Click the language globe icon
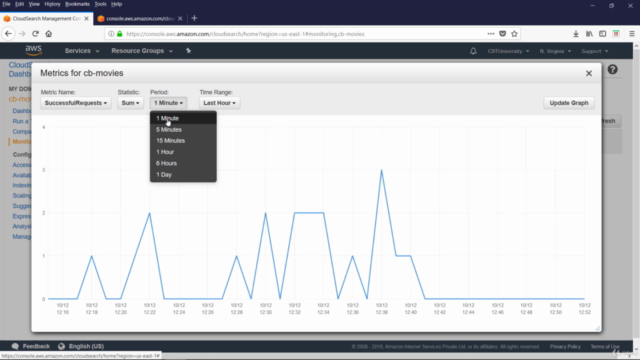 (x=61, y=346)
